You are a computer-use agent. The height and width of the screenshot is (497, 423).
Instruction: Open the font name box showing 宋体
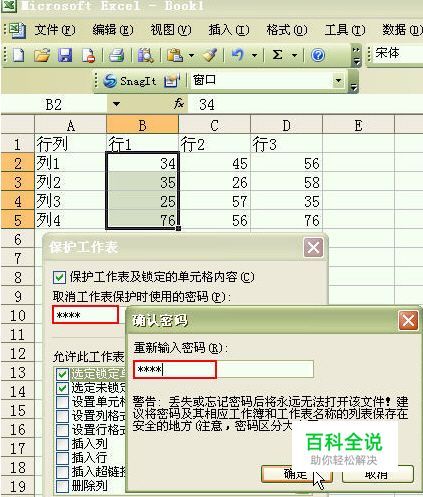[397, 53]
